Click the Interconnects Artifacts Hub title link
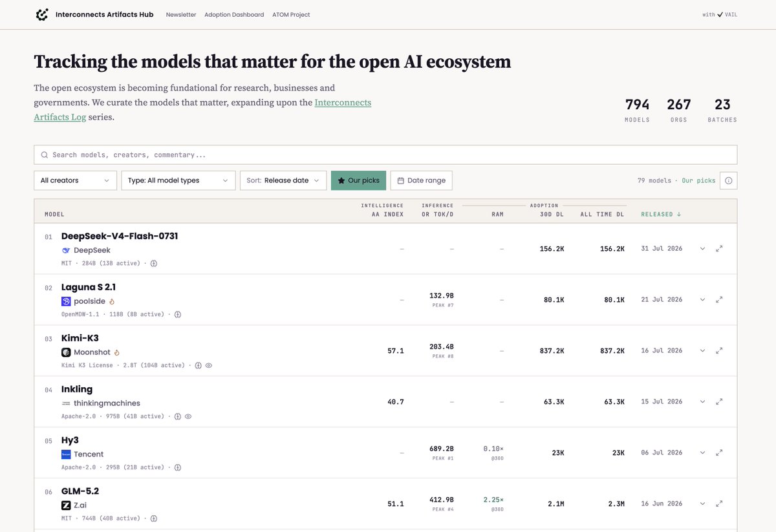Viewport: 776px width, 532px height. 105,14
